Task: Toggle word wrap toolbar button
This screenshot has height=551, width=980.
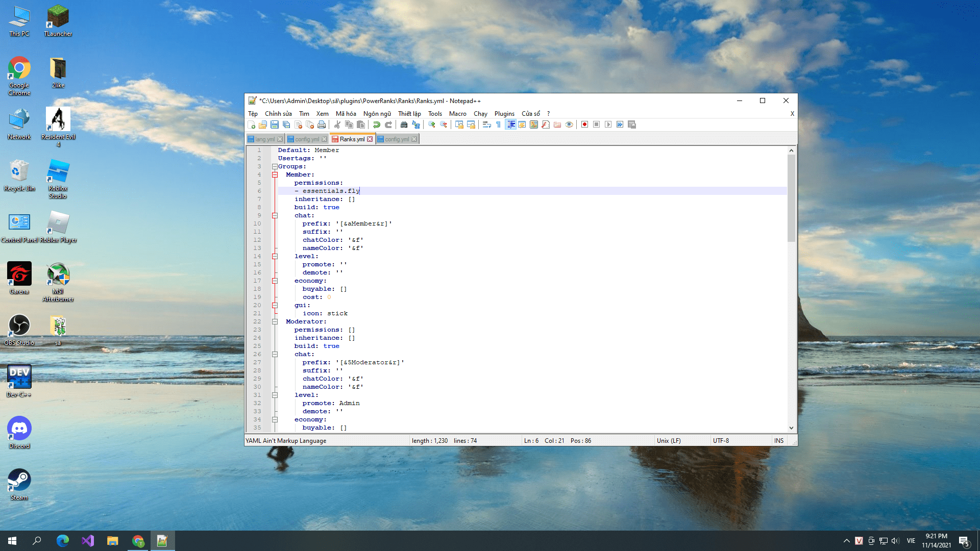Action: pos(486,124)
